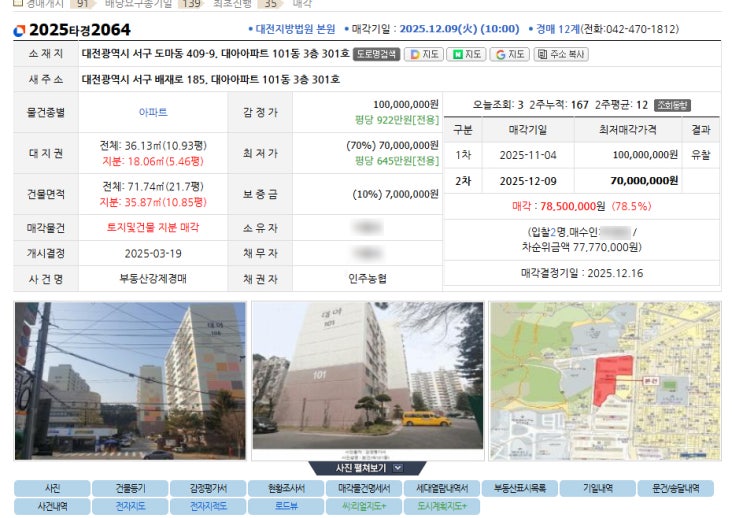
Task: Open the 매각물건명세서 tab
Action: pyautogui.click(x=363, y=489)
